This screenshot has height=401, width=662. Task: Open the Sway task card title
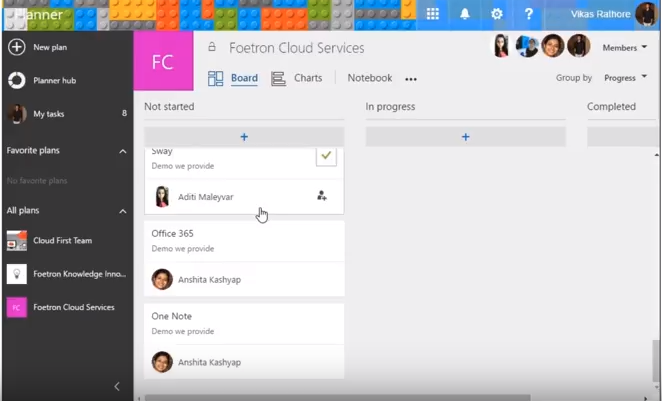point(162,152)
